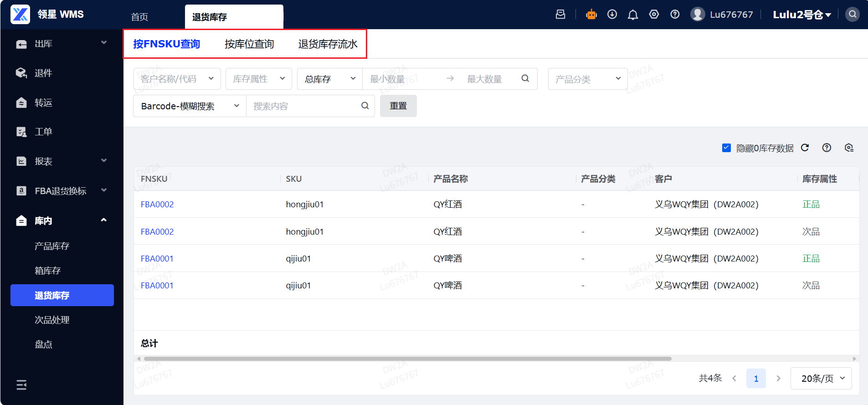Open the settings gear icon in header
868x405 pixels.
pos(654,15)
